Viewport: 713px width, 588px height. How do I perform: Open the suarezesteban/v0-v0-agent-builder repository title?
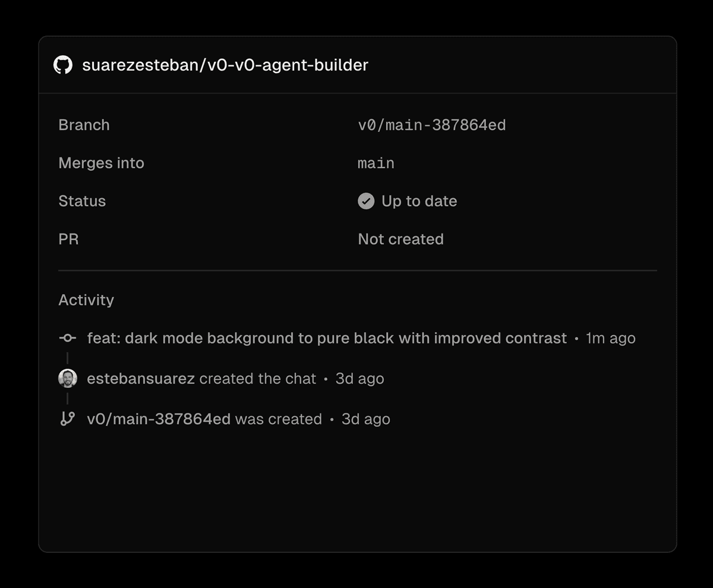pyautogui.click(x=226, y=65)
